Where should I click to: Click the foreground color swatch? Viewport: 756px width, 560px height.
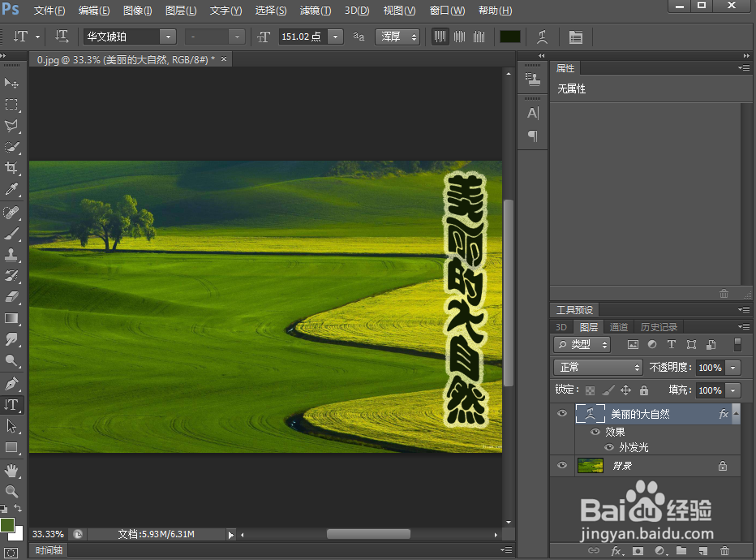click(x=7, y=525)
